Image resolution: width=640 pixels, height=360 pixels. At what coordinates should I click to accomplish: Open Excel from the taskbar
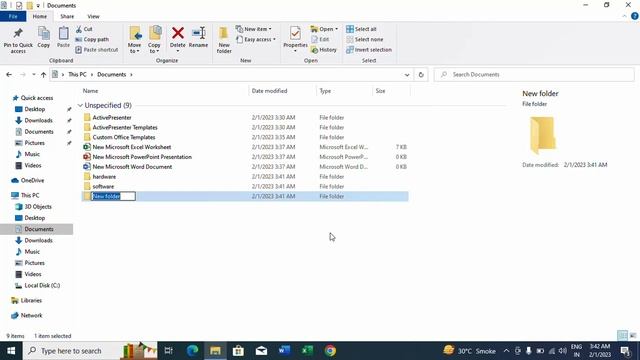(x=307, y=351)
